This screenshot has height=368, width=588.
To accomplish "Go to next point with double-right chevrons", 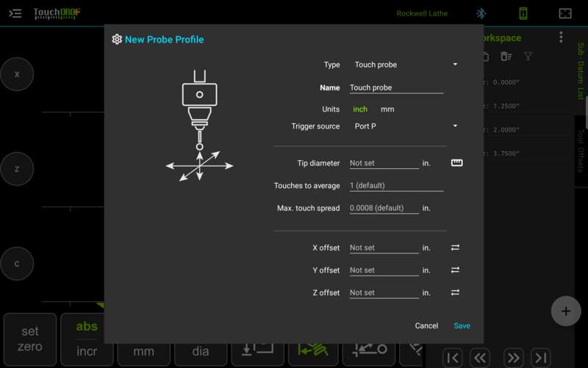I will pos(513,358).
